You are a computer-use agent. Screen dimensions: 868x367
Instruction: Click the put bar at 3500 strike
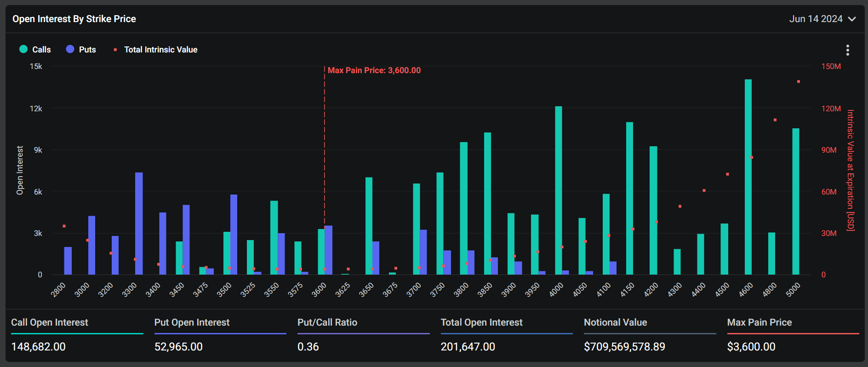(234, 235)
